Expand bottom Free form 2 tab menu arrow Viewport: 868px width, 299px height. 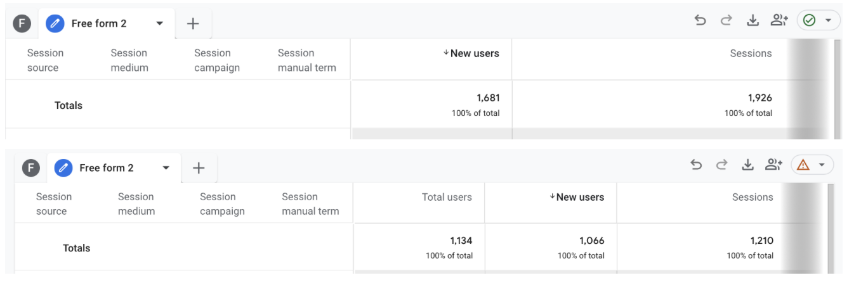coord(166,168)
